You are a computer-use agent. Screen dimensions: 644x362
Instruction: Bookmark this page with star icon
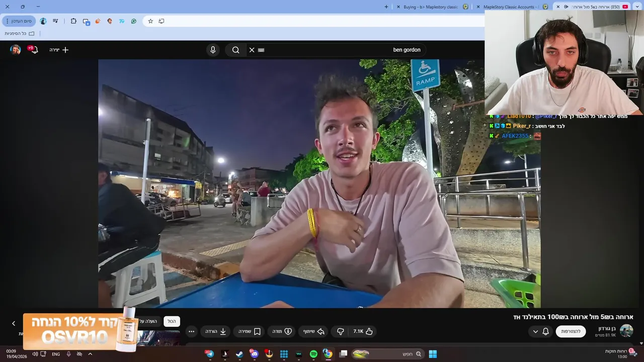[x=150, y=21]
